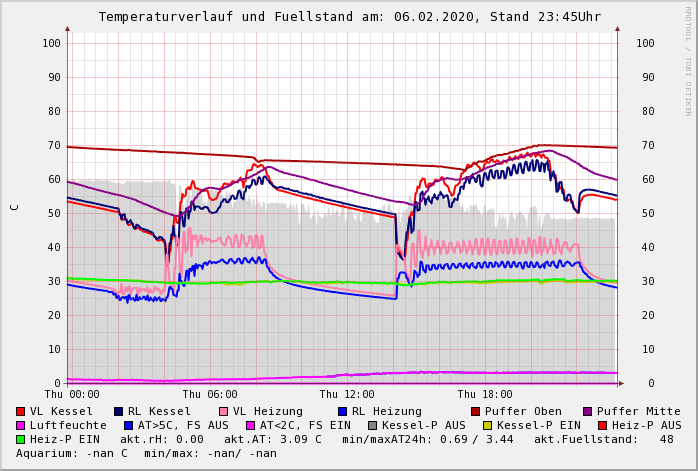Click the purple Puffer Mitte legend swatch

click(x=588, y=411)
